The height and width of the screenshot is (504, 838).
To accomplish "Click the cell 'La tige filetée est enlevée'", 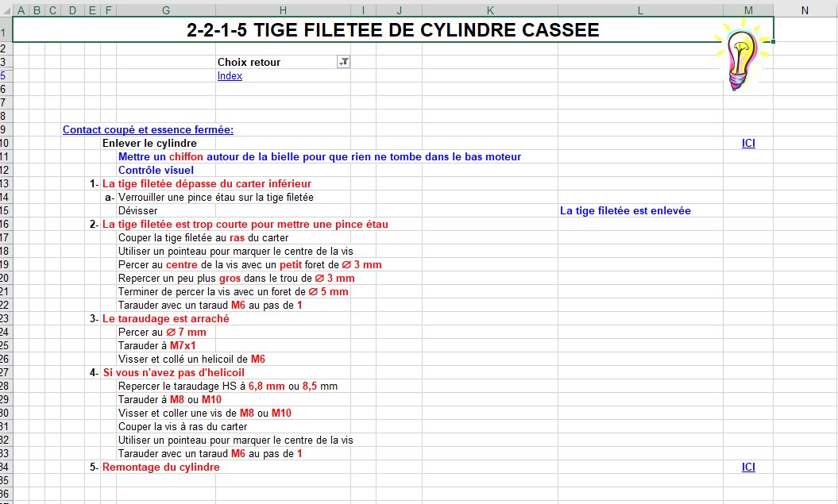I will tap(625, 211).
